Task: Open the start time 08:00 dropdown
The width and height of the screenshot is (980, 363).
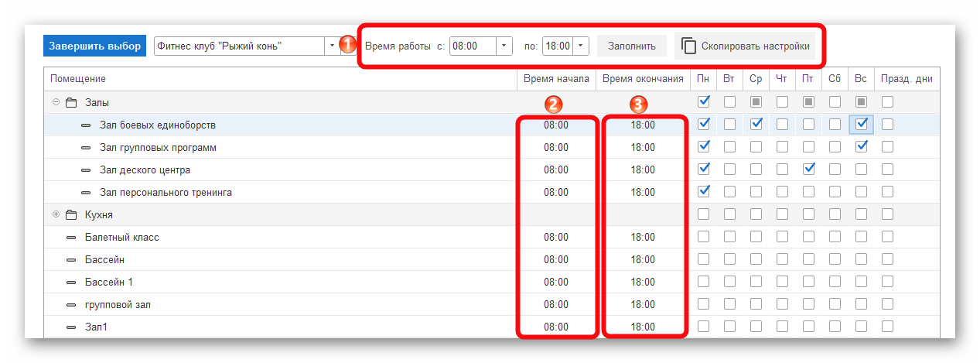Action: tap(504, 46)
